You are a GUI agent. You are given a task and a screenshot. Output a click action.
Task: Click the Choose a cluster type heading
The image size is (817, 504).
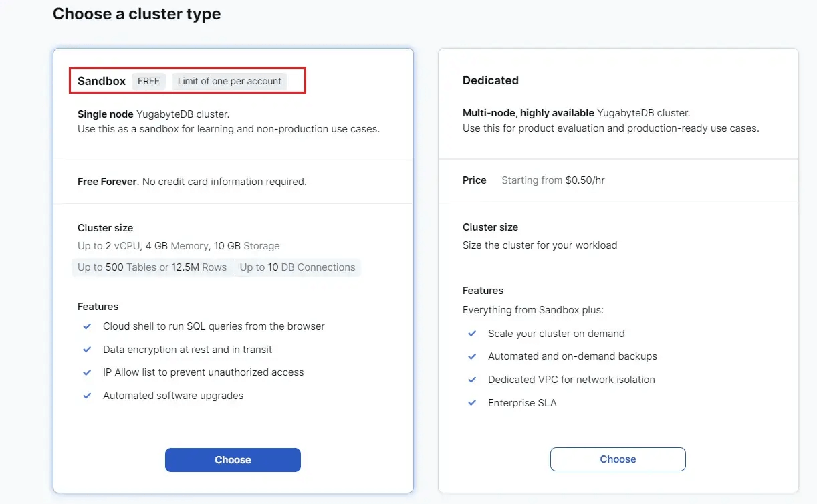click(136, 13)
